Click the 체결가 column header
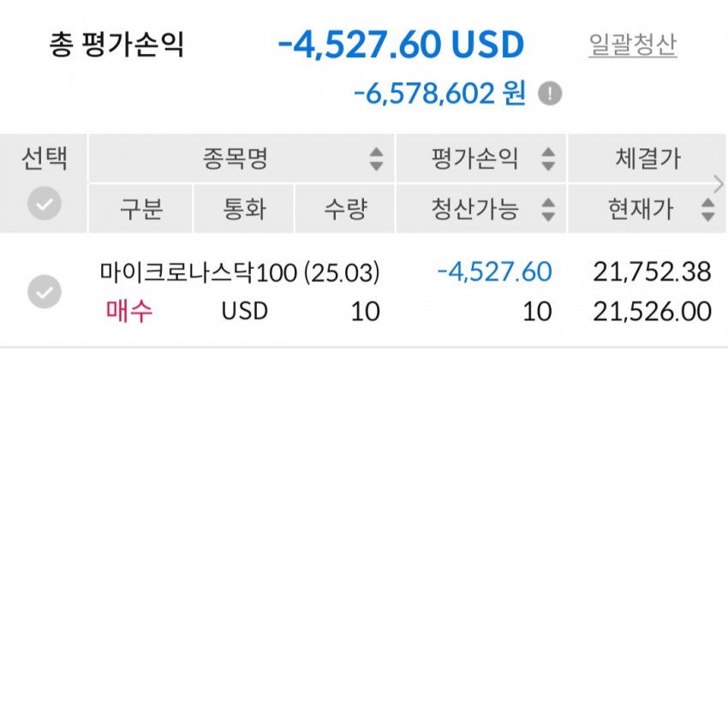This screenshot has width=728, height=710. [647, 158]
